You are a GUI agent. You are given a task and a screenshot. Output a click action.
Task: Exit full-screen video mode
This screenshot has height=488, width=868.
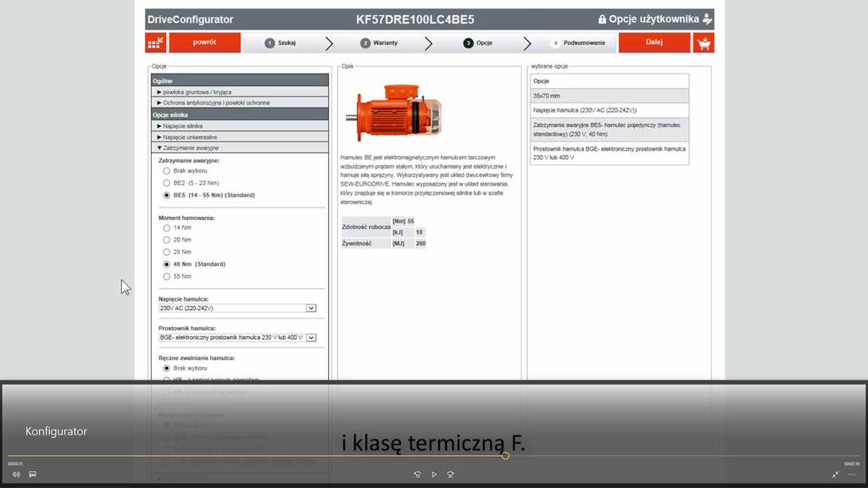(x=835, y=474)
